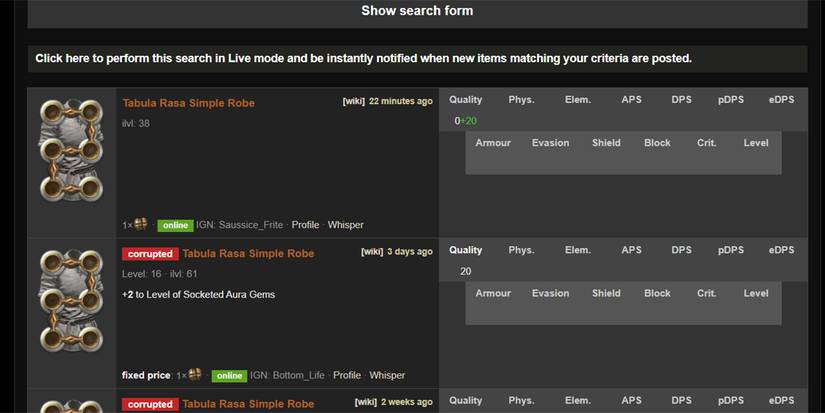Click Shield header in the 22 minutes ago listing
This screenshot has width=825, height=413.
(x=606, y=143)
